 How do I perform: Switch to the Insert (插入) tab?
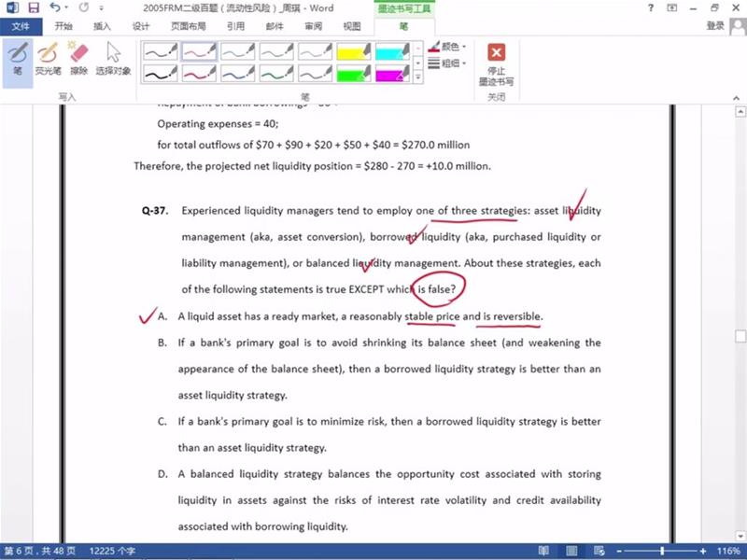coord(102,26)
